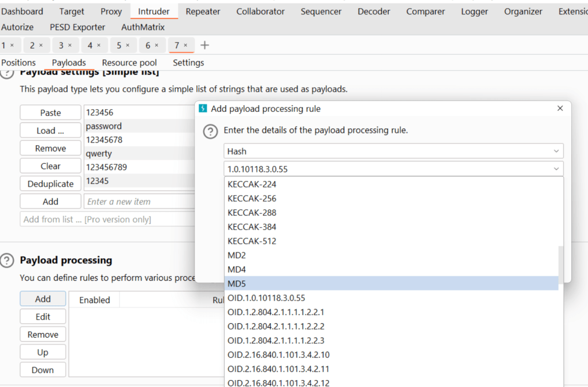Open the Hash rule type dropdown
588x387 pixels.
[393, 151]
